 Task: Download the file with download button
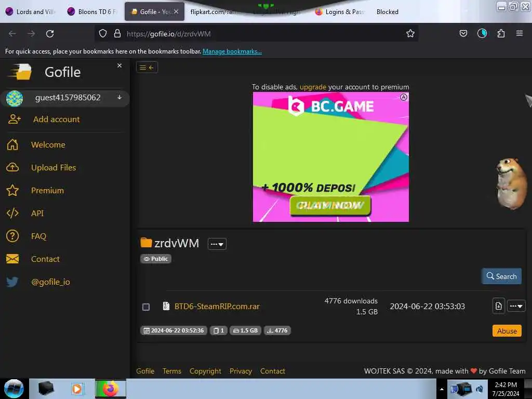click(x=498, y=306)
